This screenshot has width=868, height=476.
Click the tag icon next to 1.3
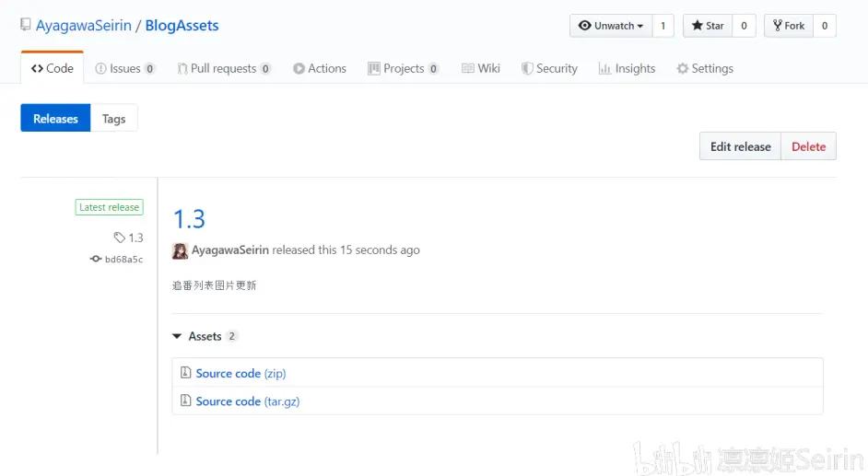[119, 238]
